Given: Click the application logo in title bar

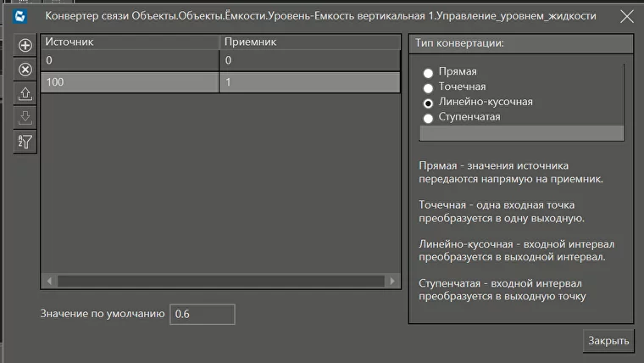Looking at the screenshot, I should tap(20, 16).
